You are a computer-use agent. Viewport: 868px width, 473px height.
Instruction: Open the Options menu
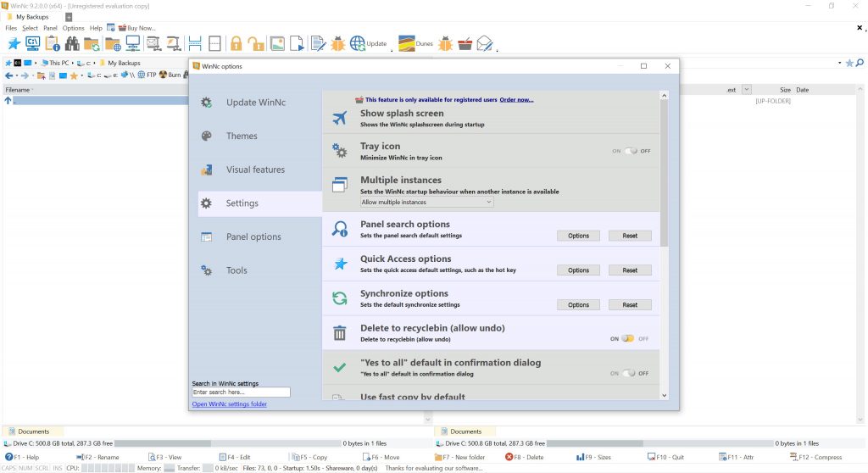(x=73, y=28)
